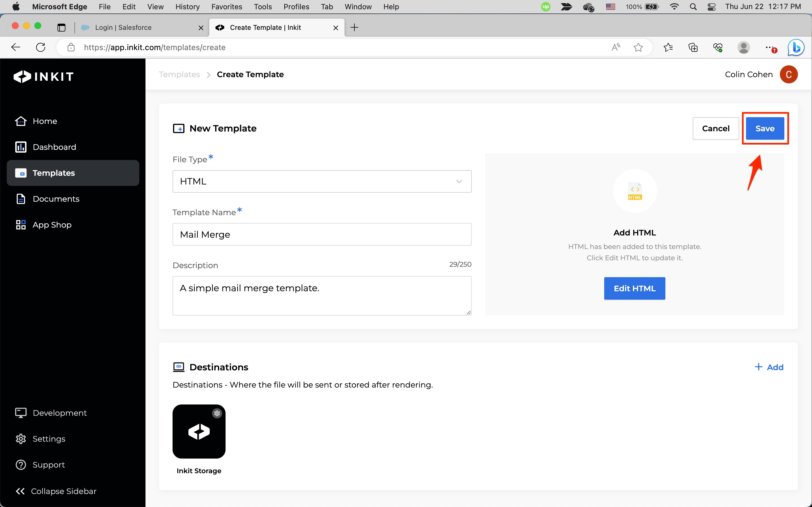Open the gear icon on Inkit Storage tile
This screenshot has width=812, height=507.
point(217,413)
